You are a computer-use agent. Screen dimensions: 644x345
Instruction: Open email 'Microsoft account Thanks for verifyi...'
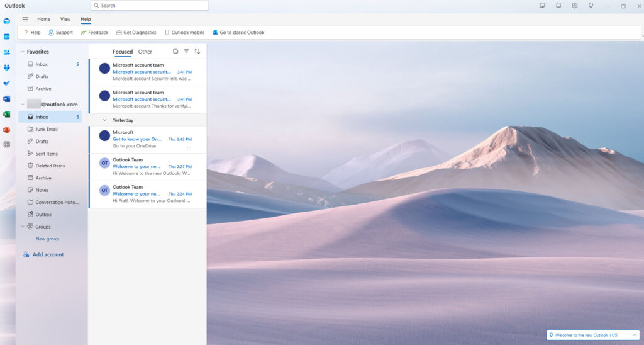[x=148, y=99]
